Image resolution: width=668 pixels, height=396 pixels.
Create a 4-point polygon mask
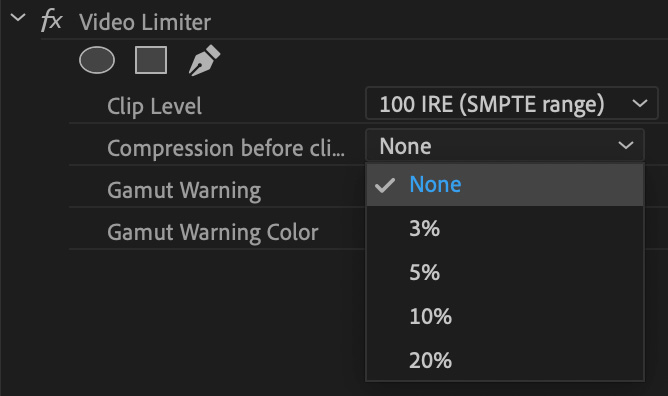click(151, 60)
